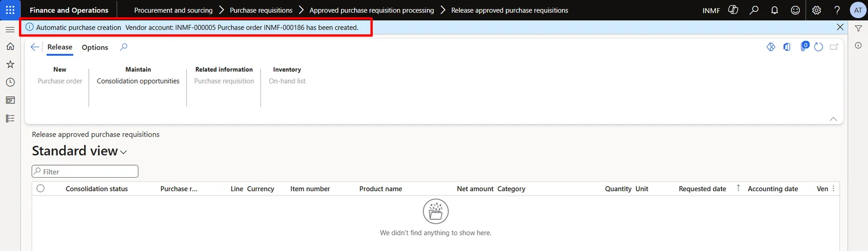This screenshot has width=868, height=251.
Task: Open Recent clock icon in sidebar
Action: [x=10, y=83]
